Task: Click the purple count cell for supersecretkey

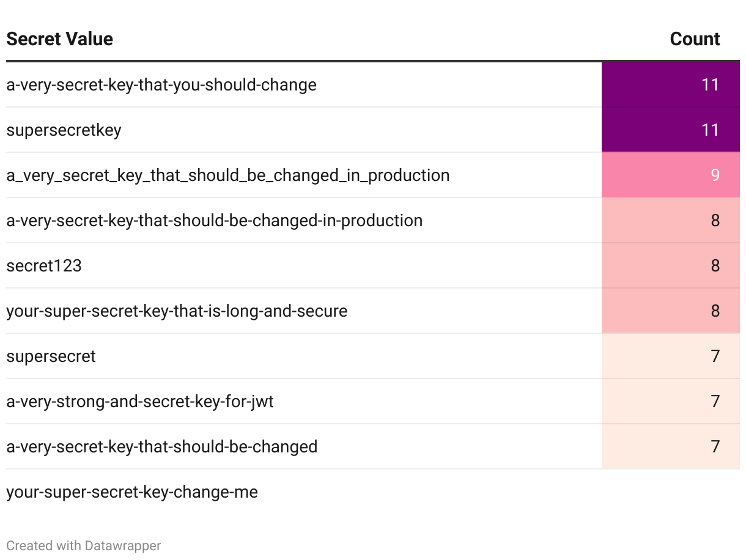Action: coord(671,130)
